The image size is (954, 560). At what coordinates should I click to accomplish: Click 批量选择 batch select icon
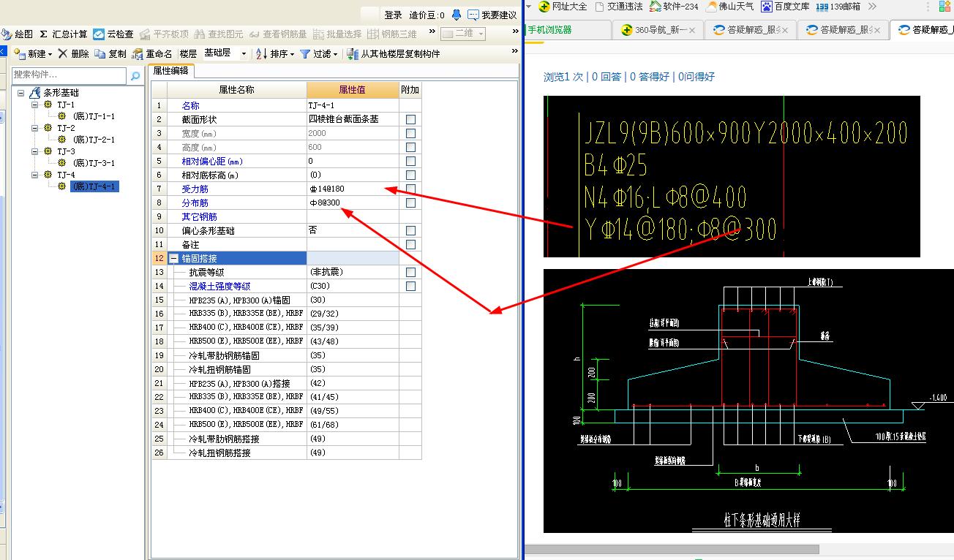pyautogui.click(x=318, y=34)
